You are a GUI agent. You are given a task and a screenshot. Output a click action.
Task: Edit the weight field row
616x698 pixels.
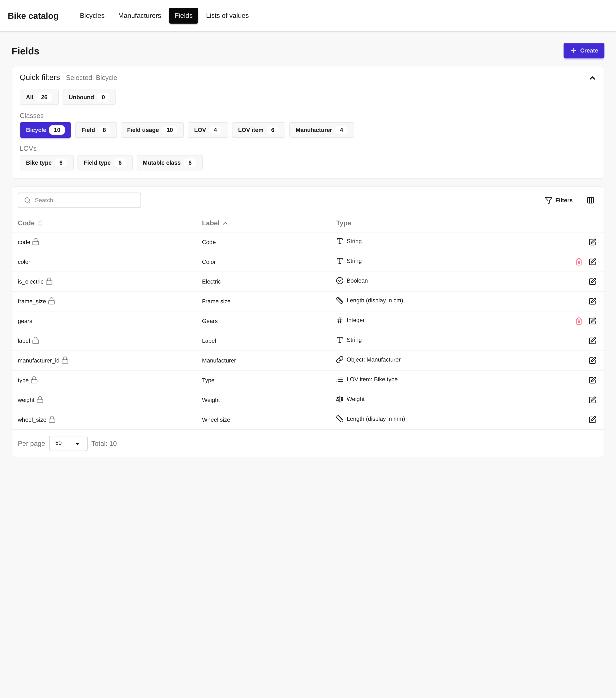(592, 400)
